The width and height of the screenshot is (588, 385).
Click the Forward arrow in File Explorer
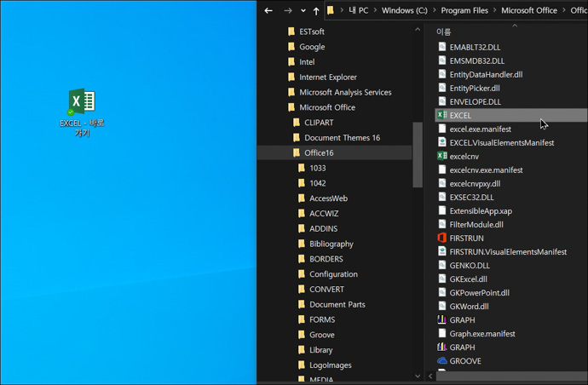(x=288, y=11)
